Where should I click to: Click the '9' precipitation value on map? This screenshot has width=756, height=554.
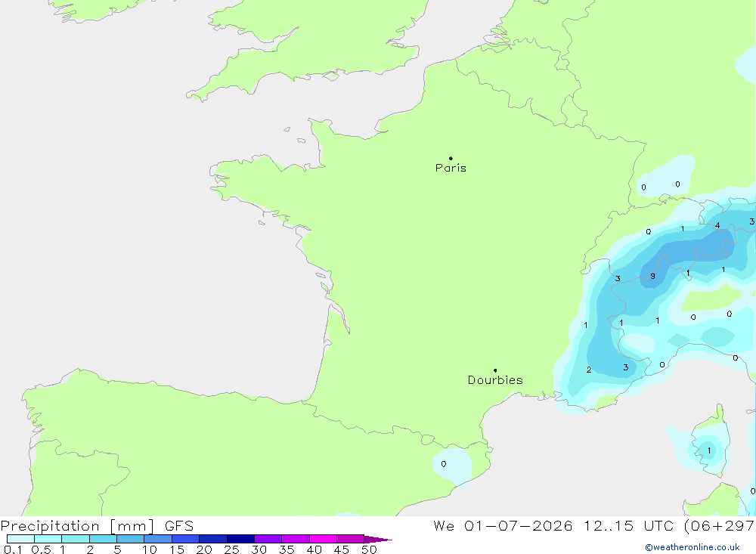pos(653,277)
